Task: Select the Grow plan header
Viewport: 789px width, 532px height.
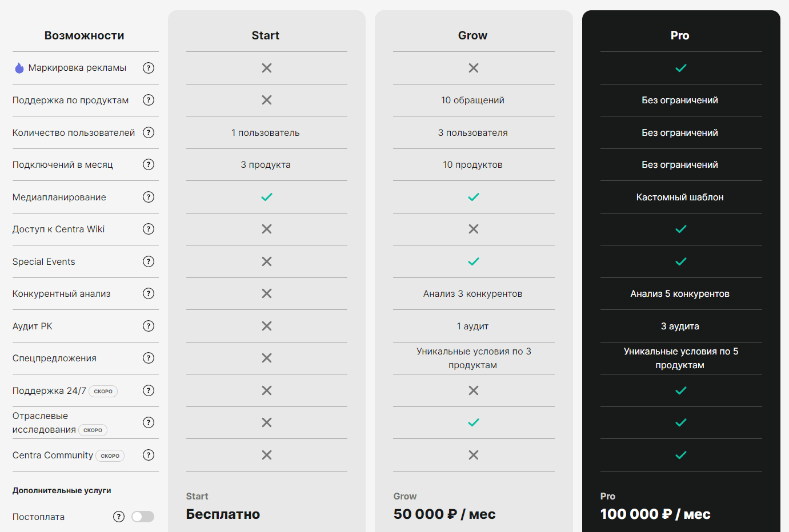Action: pyautogui.click(x=472, y=35)
